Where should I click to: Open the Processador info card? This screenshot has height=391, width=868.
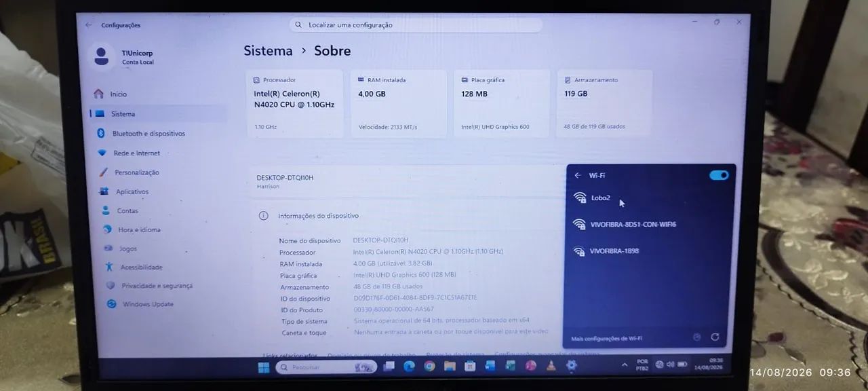coord(294,103)
